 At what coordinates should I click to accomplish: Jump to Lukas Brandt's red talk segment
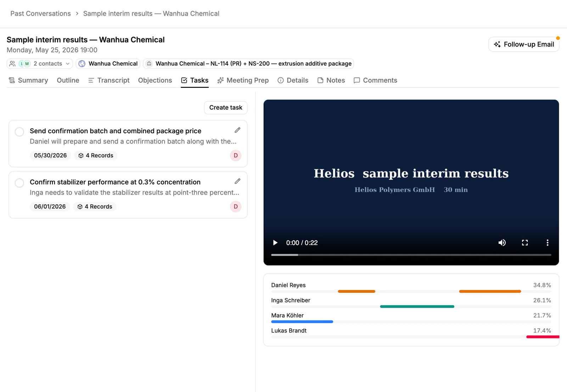pyautogui.click(x=543, y=337)
